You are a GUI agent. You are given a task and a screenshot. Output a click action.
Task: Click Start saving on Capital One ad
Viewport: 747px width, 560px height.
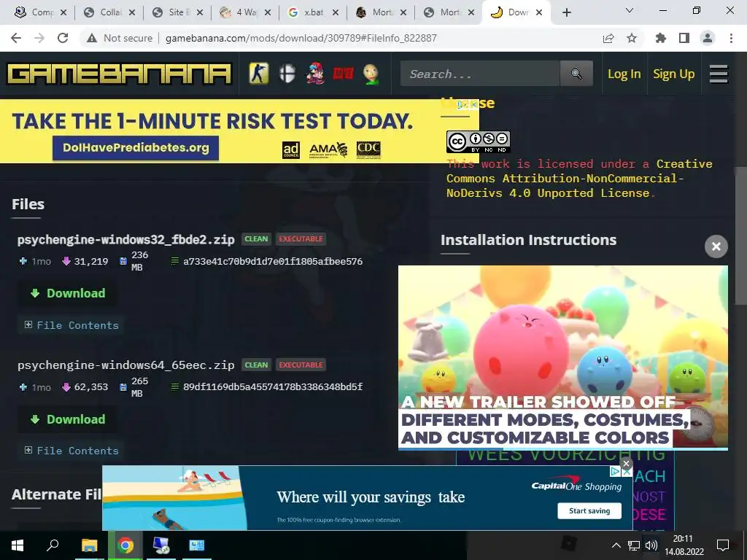tap(589, 511)
